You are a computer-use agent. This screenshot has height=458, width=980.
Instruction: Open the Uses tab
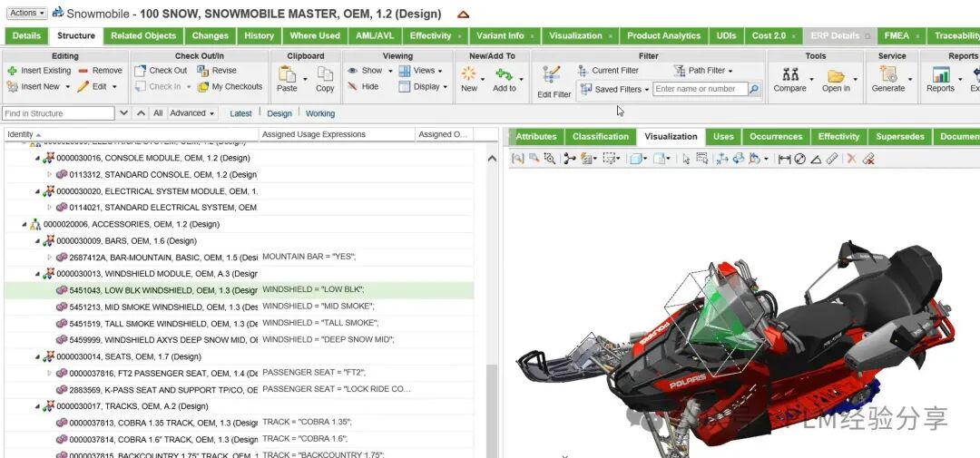click(x=723, y=137)
